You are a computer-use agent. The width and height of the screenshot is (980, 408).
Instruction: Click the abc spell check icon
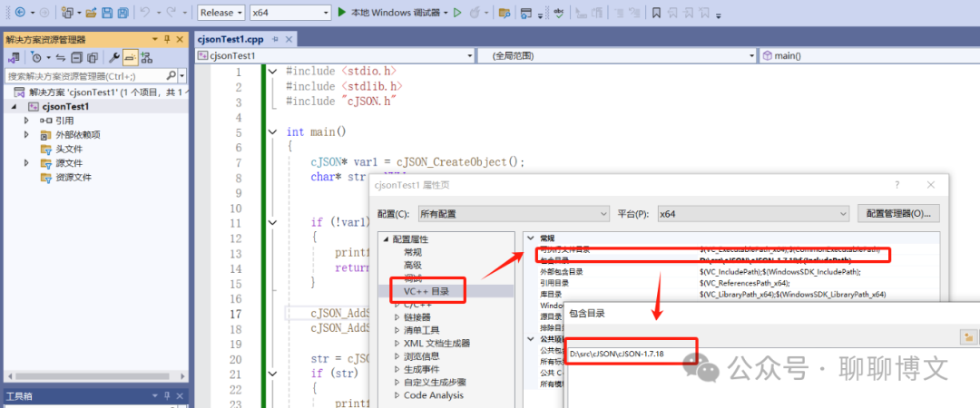click(559, 13)
